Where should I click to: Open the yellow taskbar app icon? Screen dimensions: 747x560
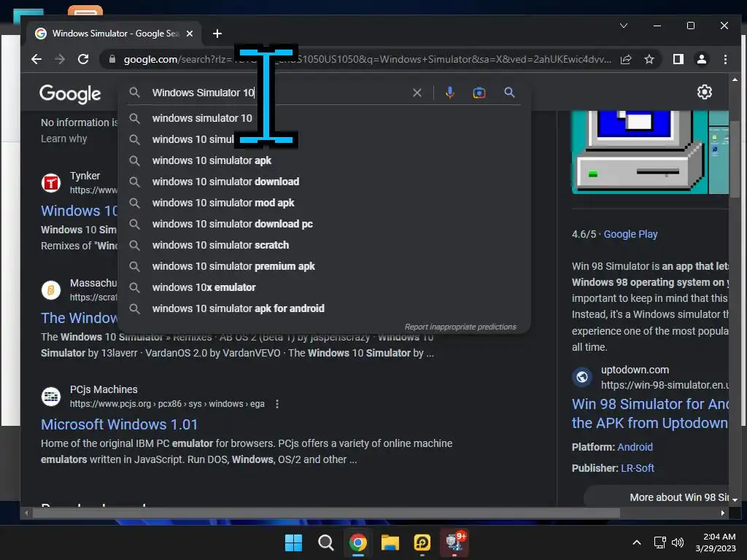pos(422,542)
